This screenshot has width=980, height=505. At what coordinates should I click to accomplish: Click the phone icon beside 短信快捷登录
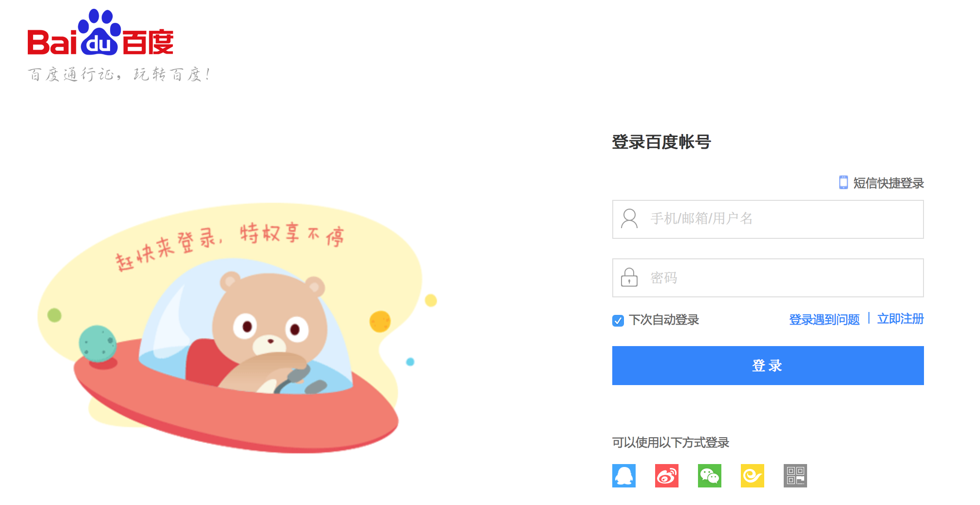click(x=844, y=182)
